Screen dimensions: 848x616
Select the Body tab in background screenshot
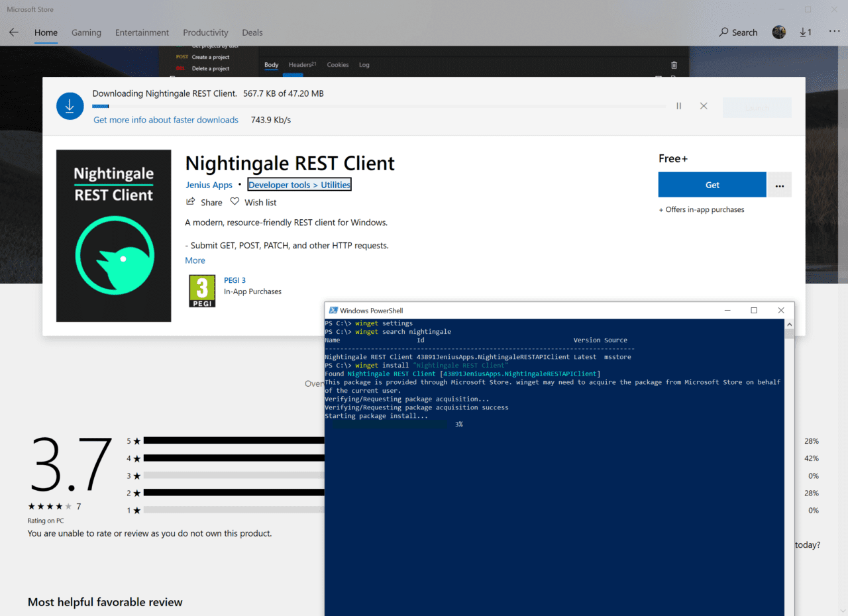click(x=272, y=65)
